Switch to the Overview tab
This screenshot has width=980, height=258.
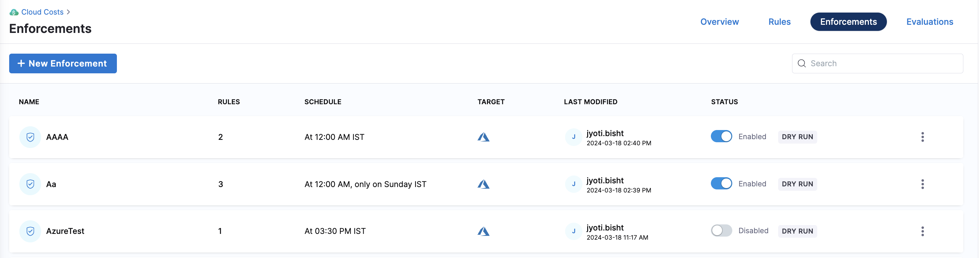pyautogui.click(x=719, y=22)
